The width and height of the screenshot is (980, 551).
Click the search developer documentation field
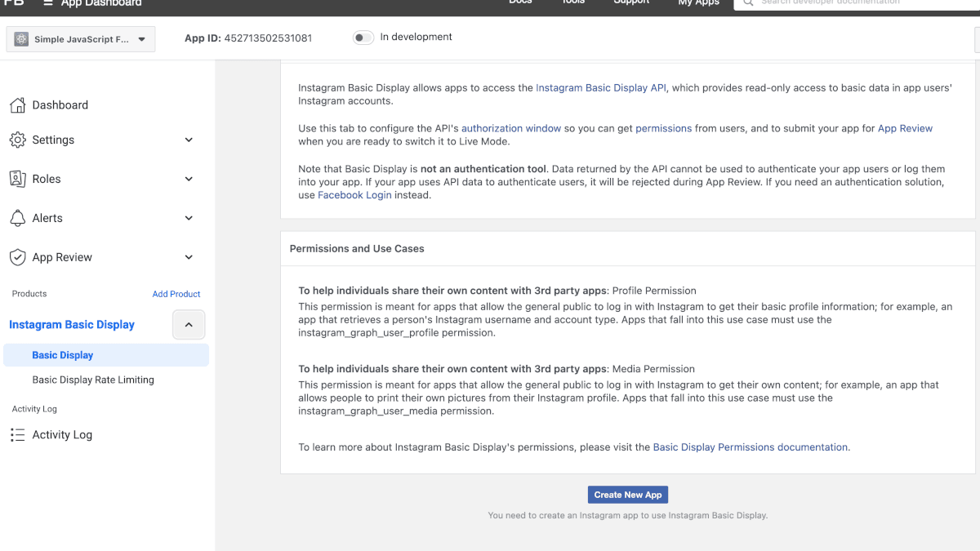[857, 3]
